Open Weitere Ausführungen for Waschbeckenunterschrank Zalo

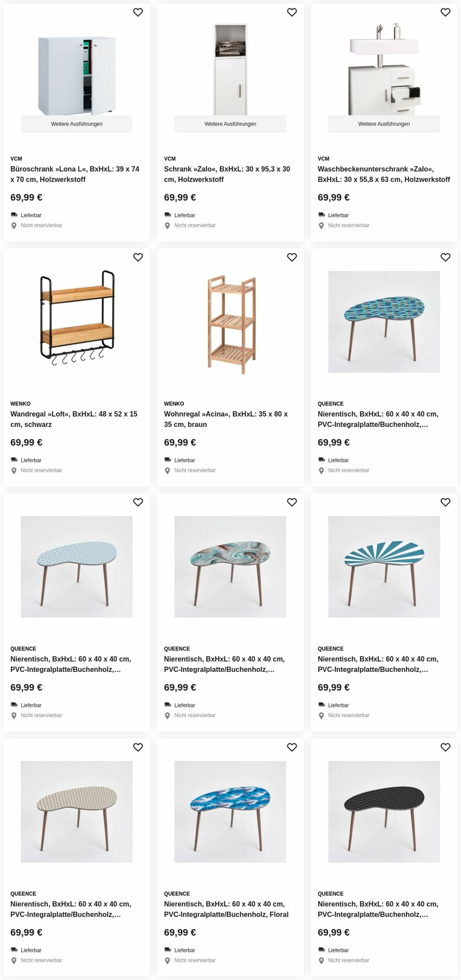384,124
